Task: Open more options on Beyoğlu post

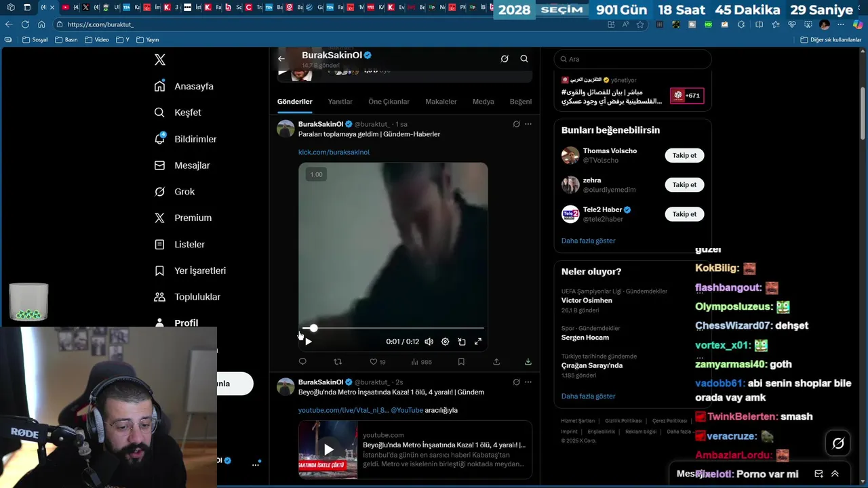Action: [x=528, y=382]
